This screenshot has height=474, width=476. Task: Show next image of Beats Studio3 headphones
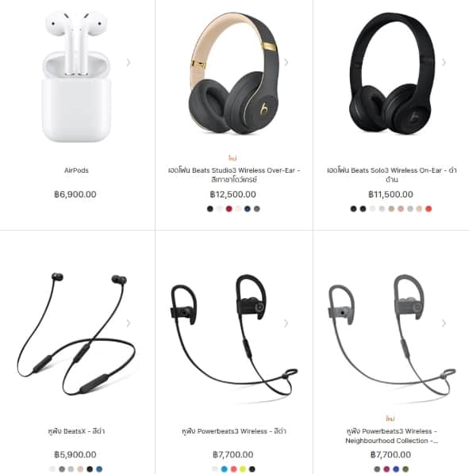click(x=286, y=63)
